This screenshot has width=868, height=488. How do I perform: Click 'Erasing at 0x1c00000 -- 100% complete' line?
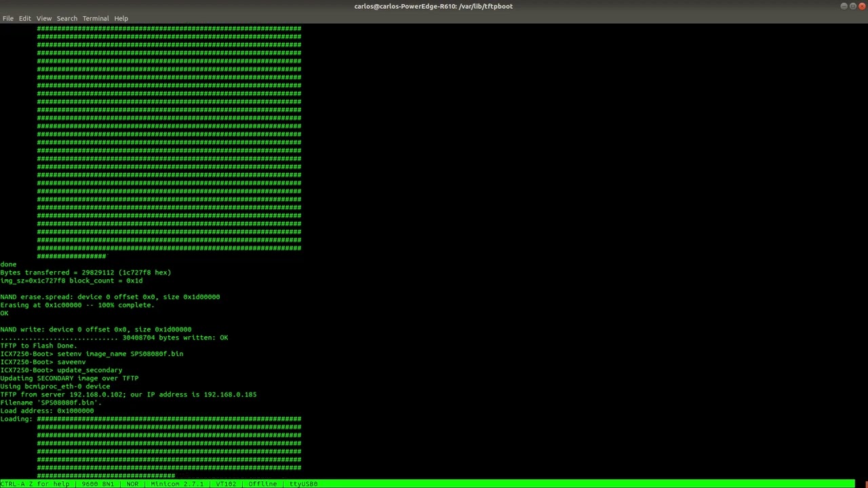point(77,305)
